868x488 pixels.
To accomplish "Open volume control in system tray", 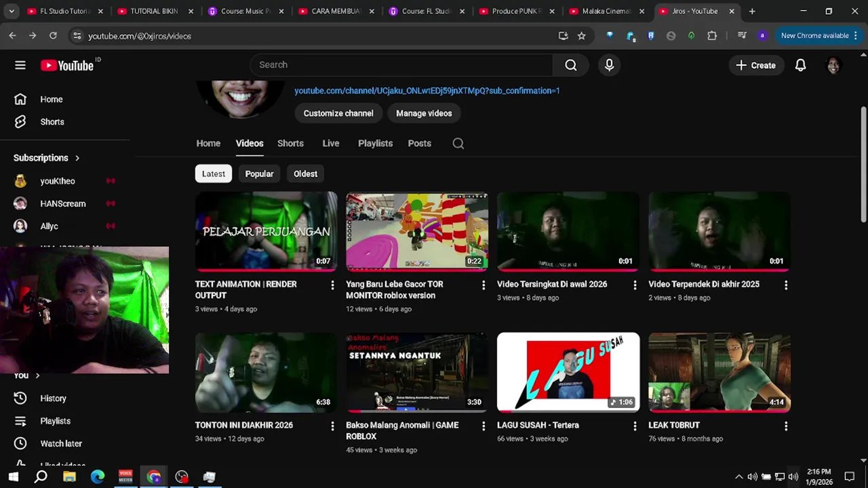I will [x=793, y=476].
